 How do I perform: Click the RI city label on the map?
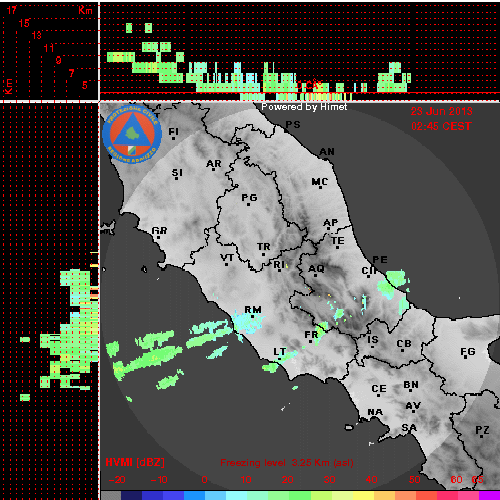[x=279, y=265]
